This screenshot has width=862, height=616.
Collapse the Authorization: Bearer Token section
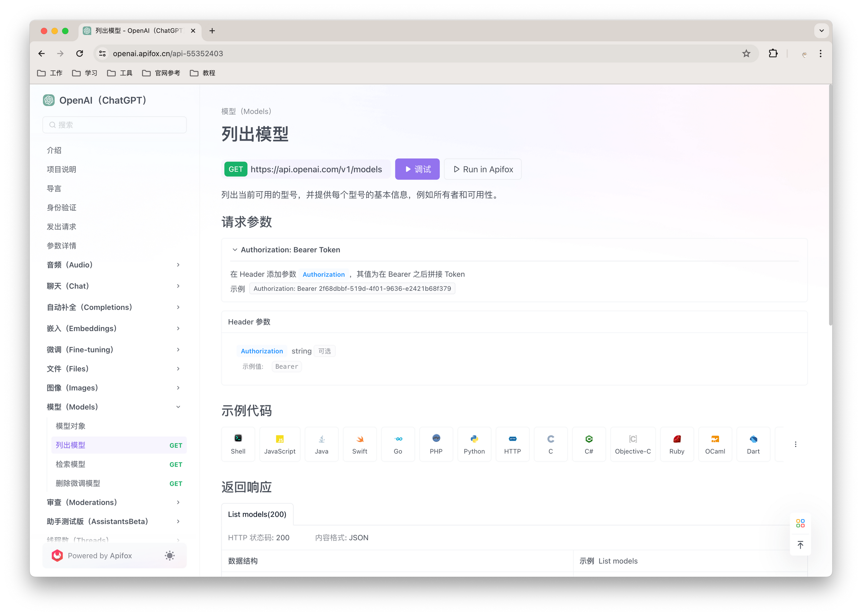[x=235, y=249]
